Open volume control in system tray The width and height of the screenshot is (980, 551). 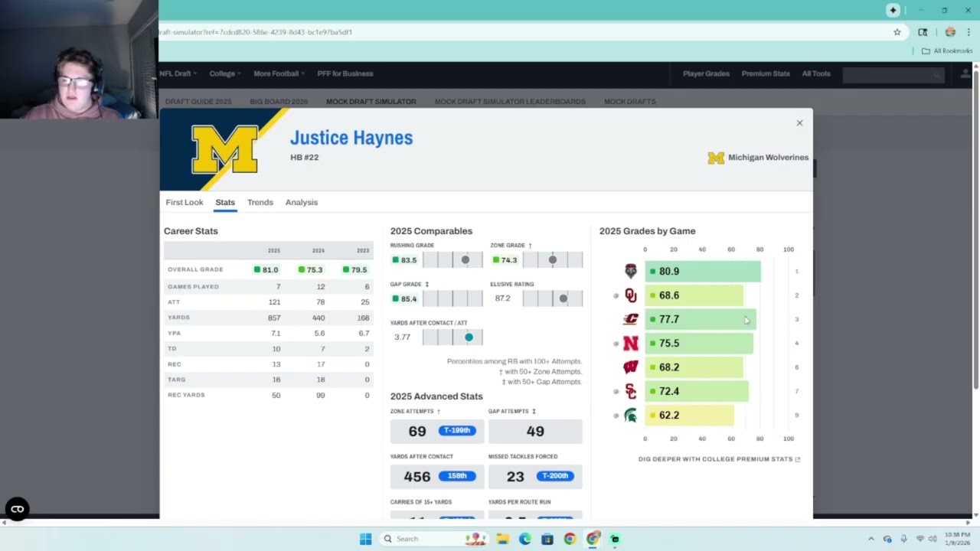[933, 539]
